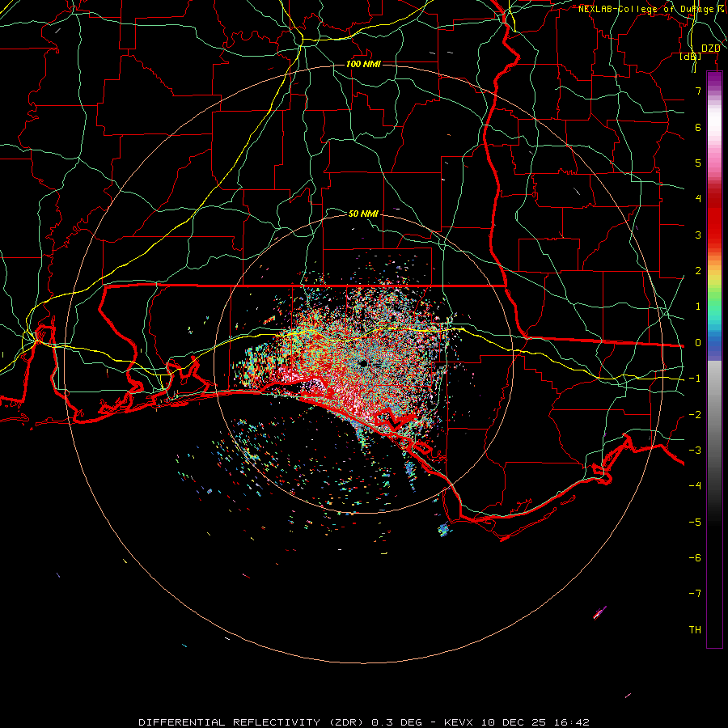Click the scale value "0"

point(698,343)
